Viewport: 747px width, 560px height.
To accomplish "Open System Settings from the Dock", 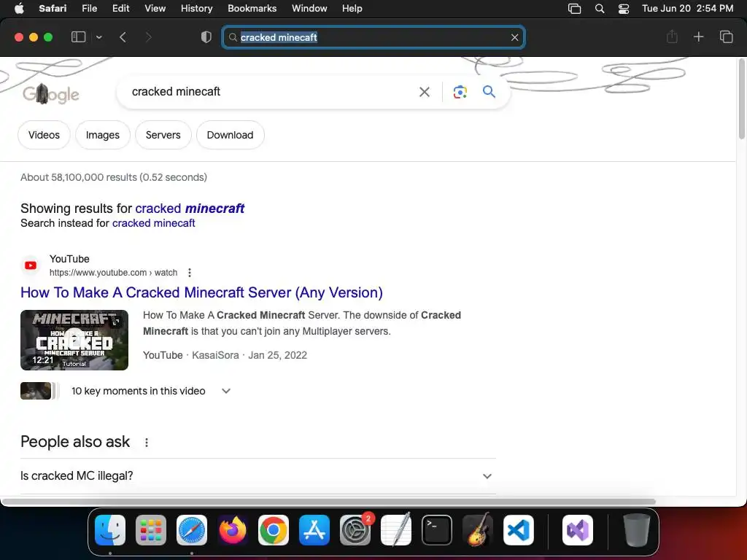I will tap(355, 530).
